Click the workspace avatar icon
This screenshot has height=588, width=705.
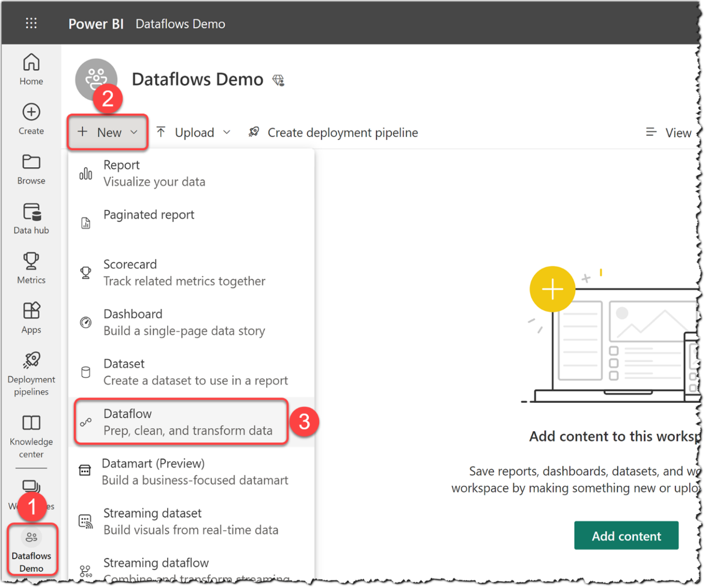point(96,79)
